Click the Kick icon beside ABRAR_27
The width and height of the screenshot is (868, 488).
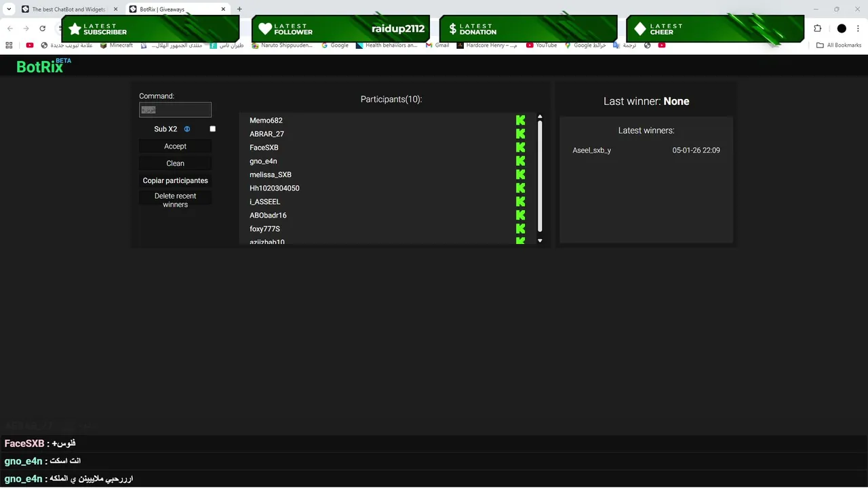coord(520,134)
